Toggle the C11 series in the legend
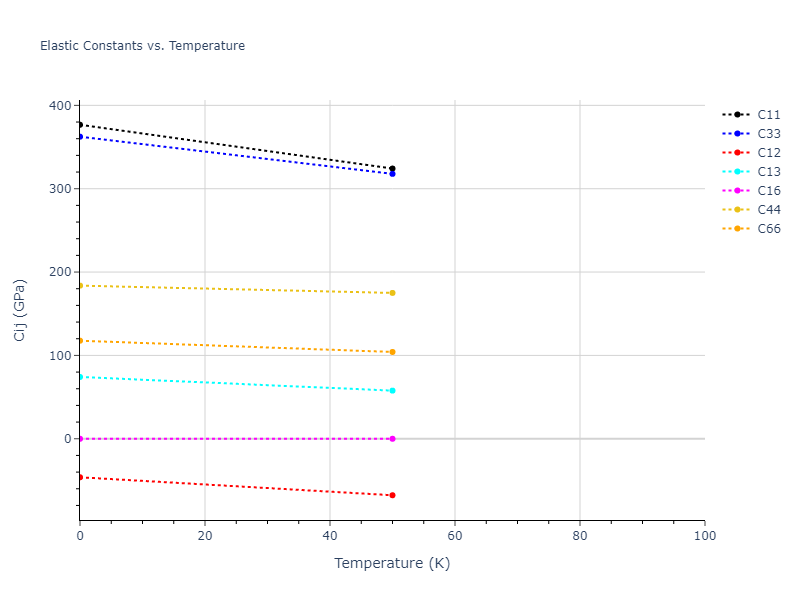 (x=768, y=115)
